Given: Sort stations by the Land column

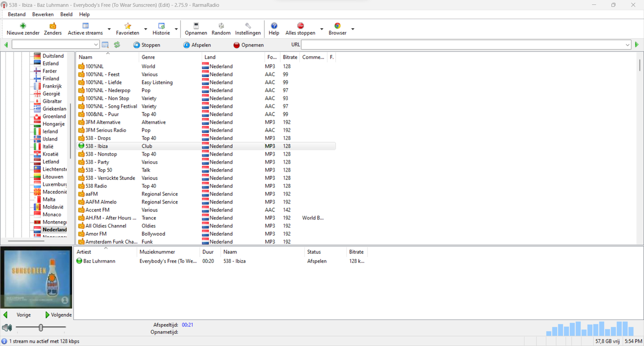Looking at the screenshot, I should pos(233,57).
